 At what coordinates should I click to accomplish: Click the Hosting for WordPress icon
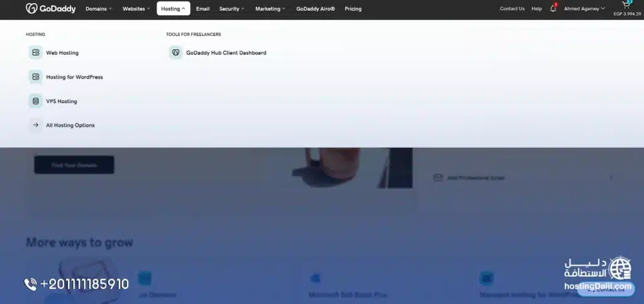point(35,77)
